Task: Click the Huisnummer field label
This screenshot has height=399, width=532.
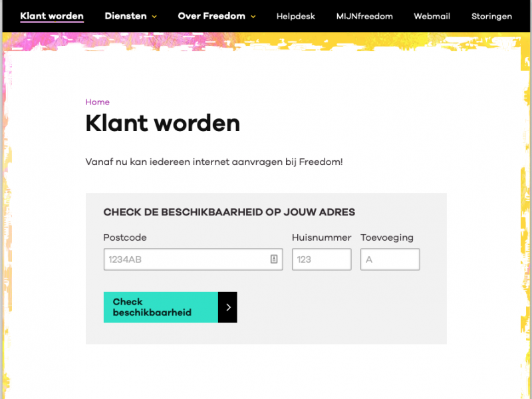Action: (321, 237)
